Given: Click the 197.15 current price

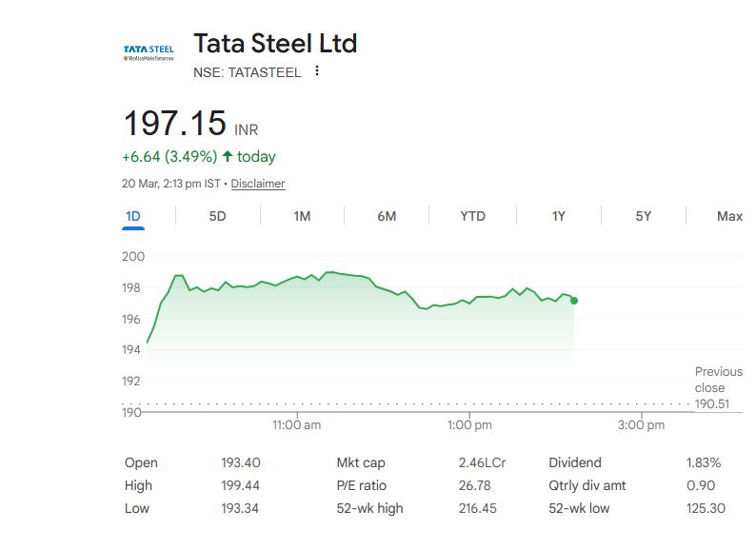Looking at the screenshot, I should point(175,124).
